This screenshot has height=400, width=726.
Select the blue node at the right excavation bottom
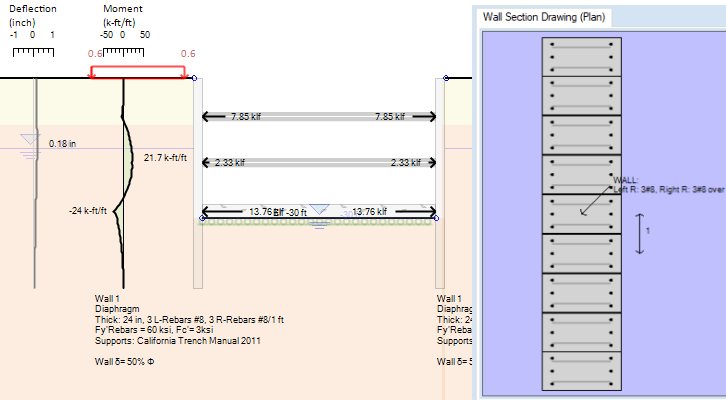[436, 218]
